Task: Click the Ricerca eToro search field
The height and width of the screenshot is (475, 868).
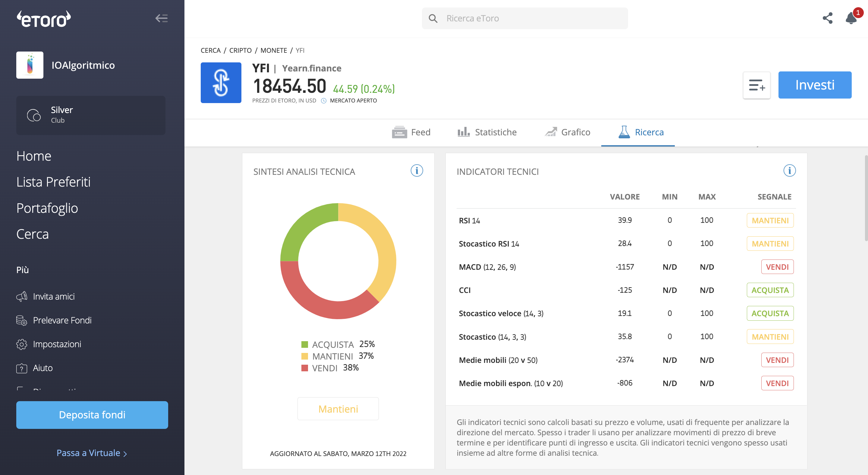Action: [525, 18]
